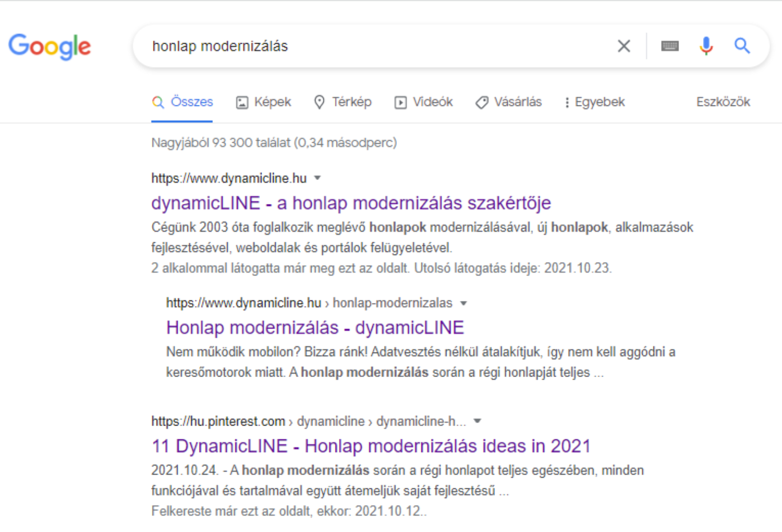782x532 pixels.
Task: Open 11 DynamicLINE Pinterest ideas result
Action: pos(371,446)
